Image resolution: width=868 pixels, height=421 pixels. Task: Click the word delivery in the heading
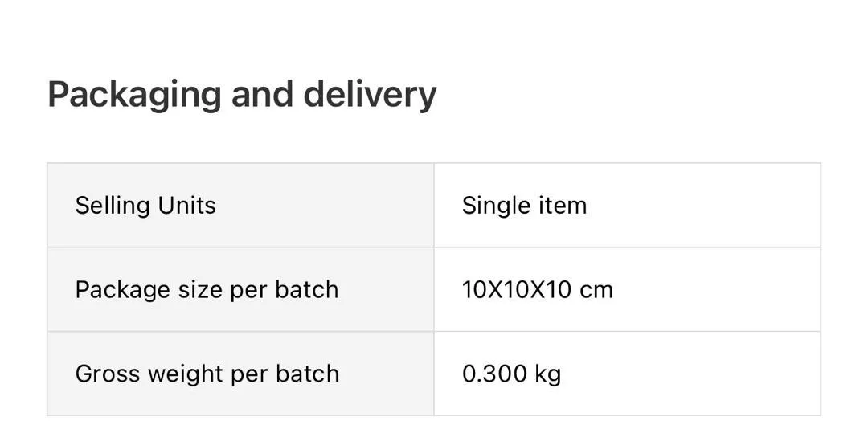370,95
